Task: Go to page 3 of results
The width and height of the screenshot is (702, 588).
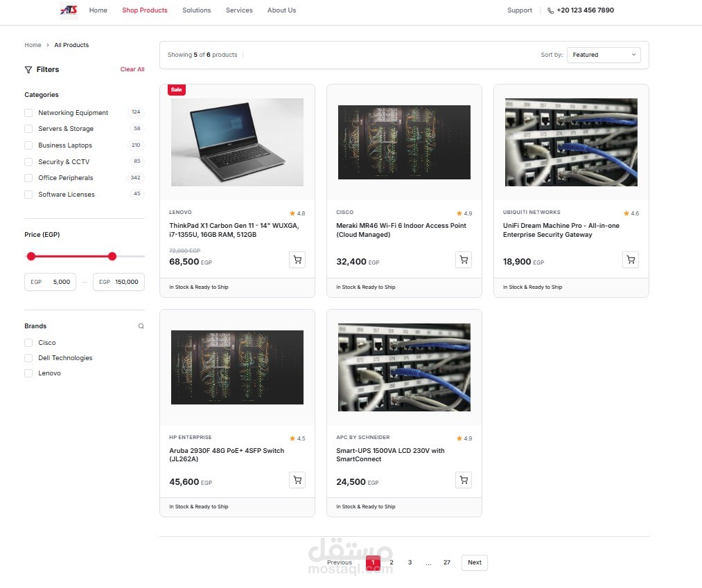Action: point(410,562)
